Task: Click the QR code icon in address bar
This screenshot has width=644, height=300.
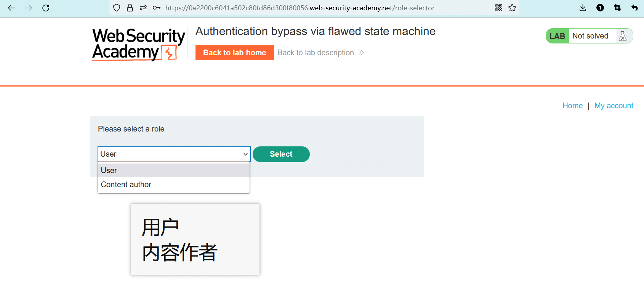Action: (498, 8)
